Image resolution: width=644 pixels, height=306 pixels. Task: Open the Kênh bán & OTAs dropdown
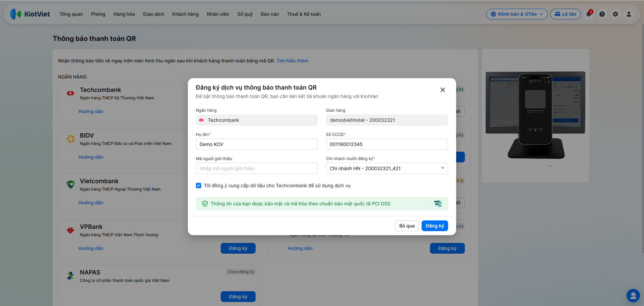(x=517, y=14)
